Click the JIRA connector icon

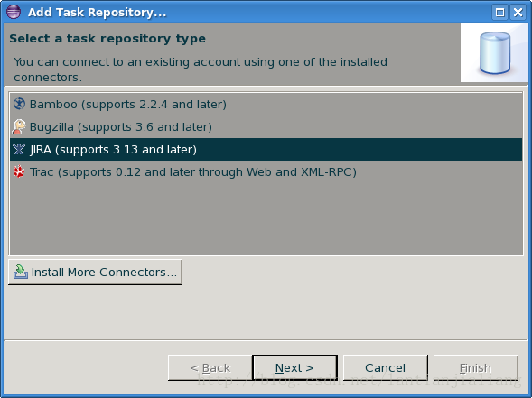point(19,149)
